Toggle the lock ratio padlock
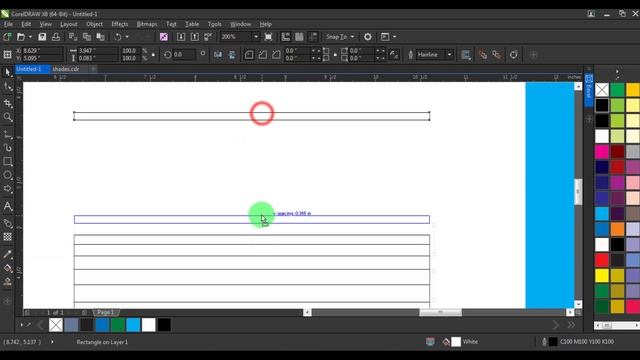 pos(153,54)
